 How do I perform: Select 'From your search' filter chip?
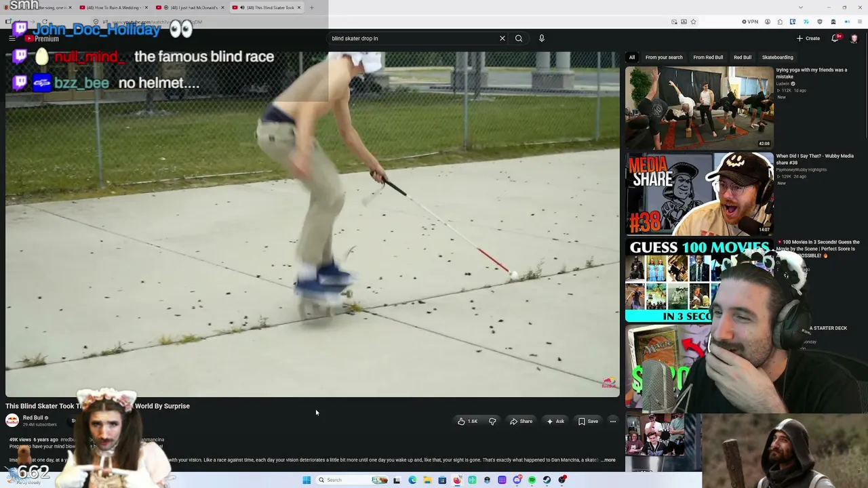coord(664,58)
